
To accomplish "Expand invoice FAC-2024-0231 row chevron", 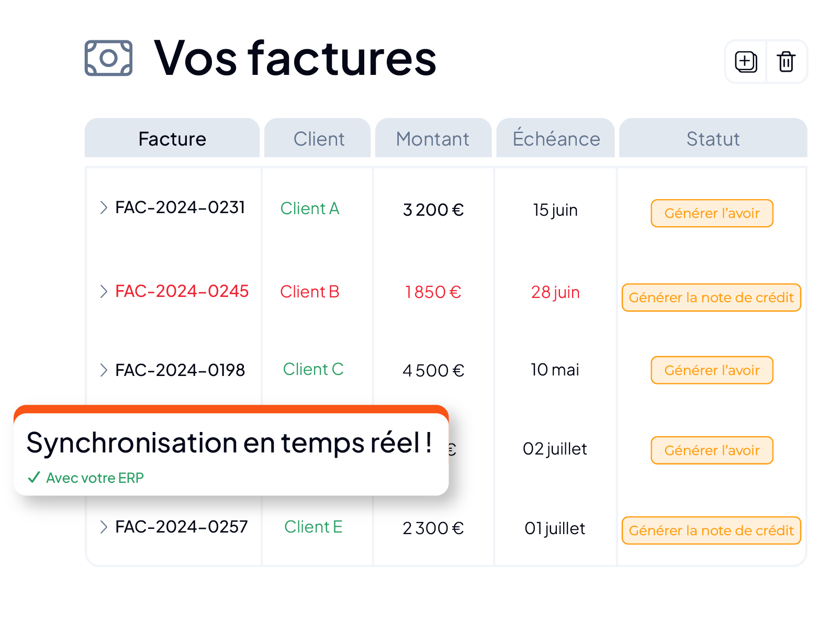I will (x=104, y=207).
